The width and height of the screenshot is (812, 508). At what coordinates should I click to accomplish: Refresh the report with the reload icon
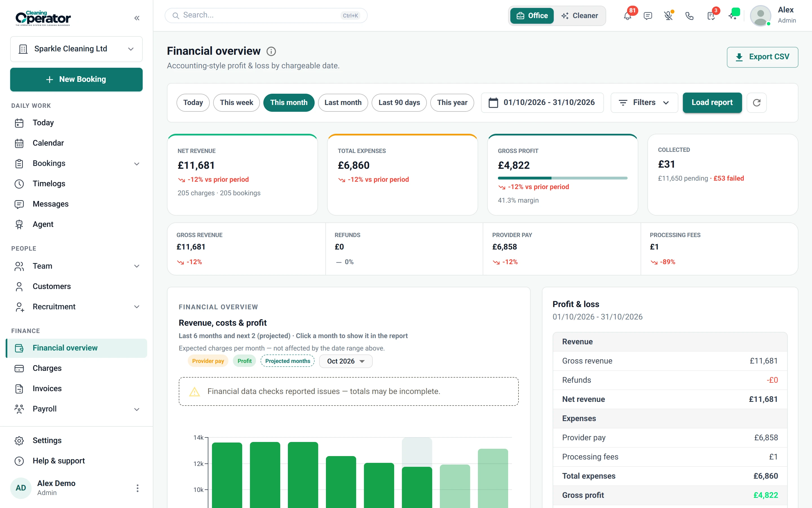click(x=756, y=102)
